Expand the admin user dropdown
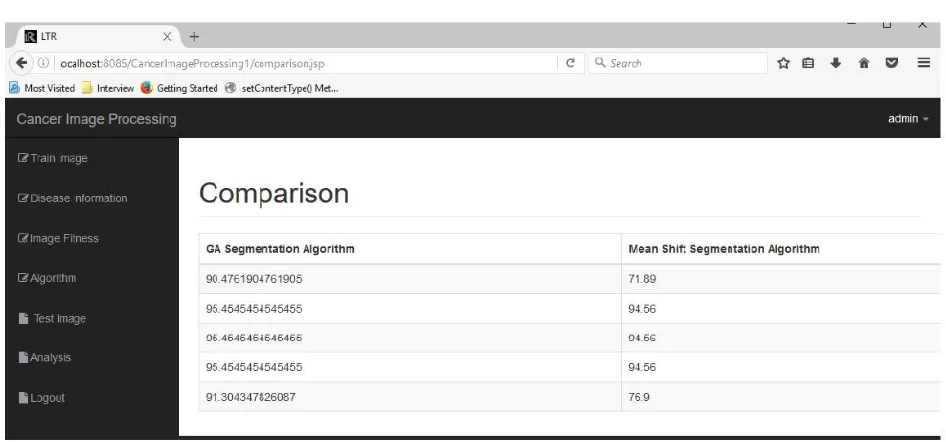946x442 pixels. (x=908, y=119)
